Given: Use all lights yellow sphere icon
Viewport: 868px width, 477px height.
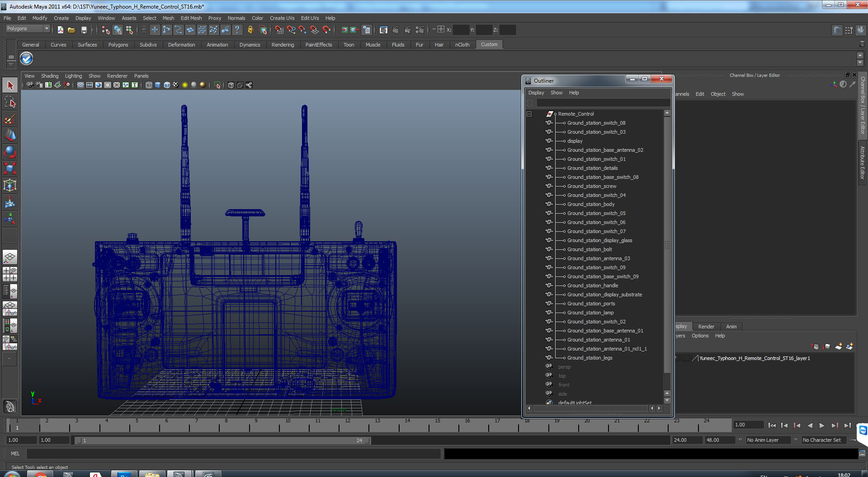Looking at the screenshot, I should pos(185,85).
